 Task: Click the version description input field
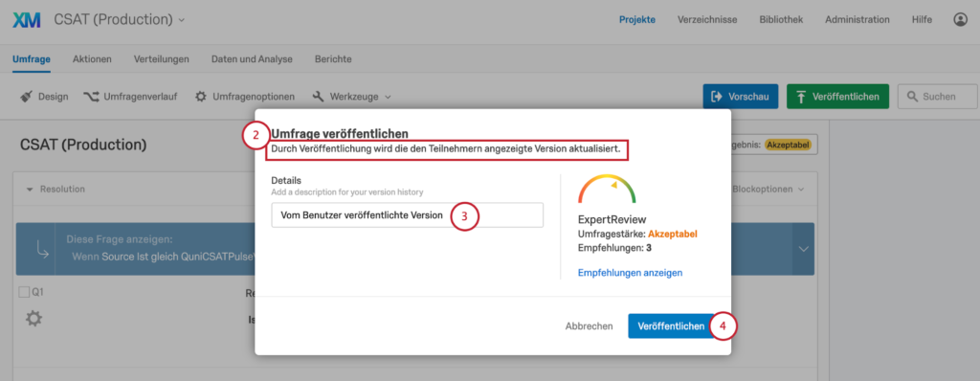coord(407,215)
